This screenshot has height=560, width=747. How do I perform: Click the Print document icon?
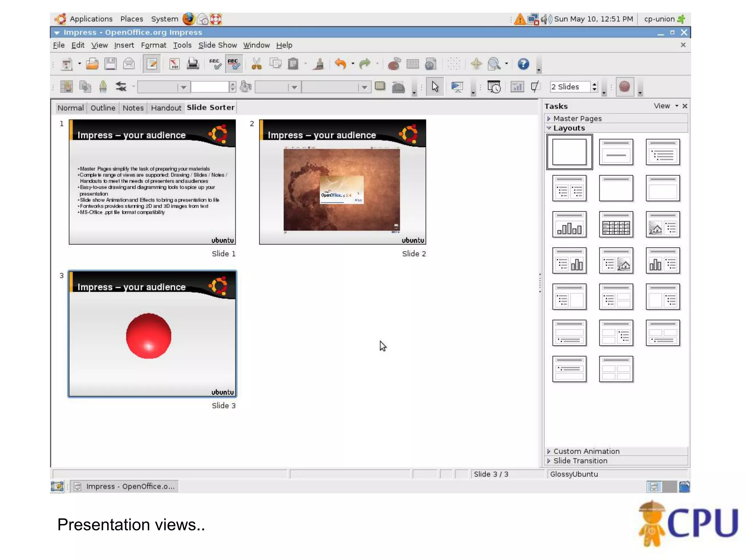coord(193,64)
